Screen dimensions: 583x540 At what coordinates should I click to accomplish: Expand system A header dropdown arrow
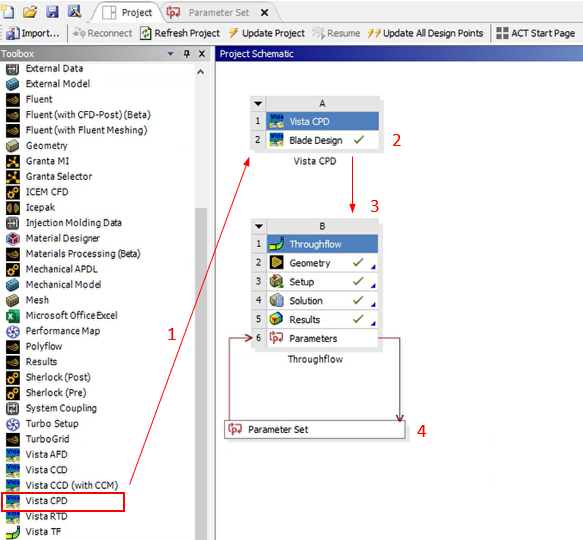coord(258,103)
